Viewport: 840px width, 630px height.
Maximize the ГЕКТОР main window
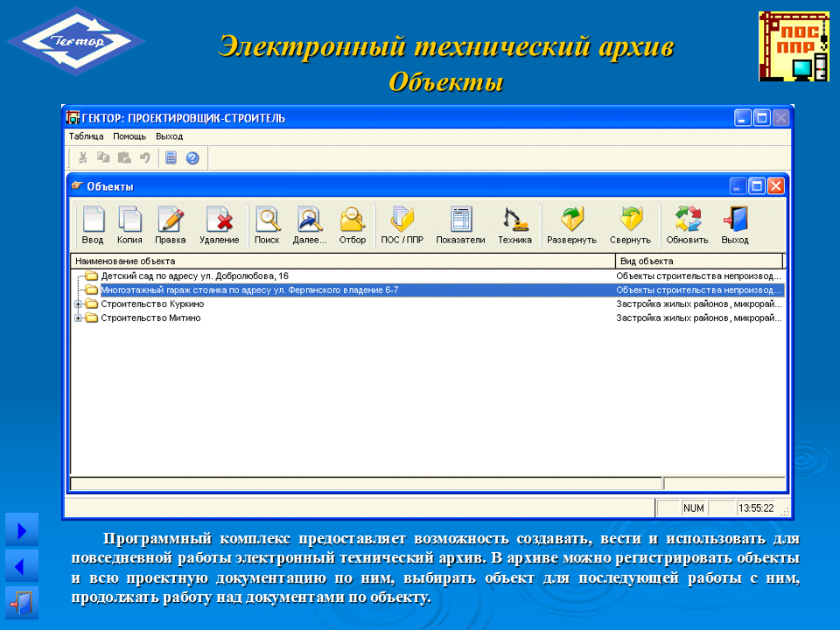tap(762, 118)
